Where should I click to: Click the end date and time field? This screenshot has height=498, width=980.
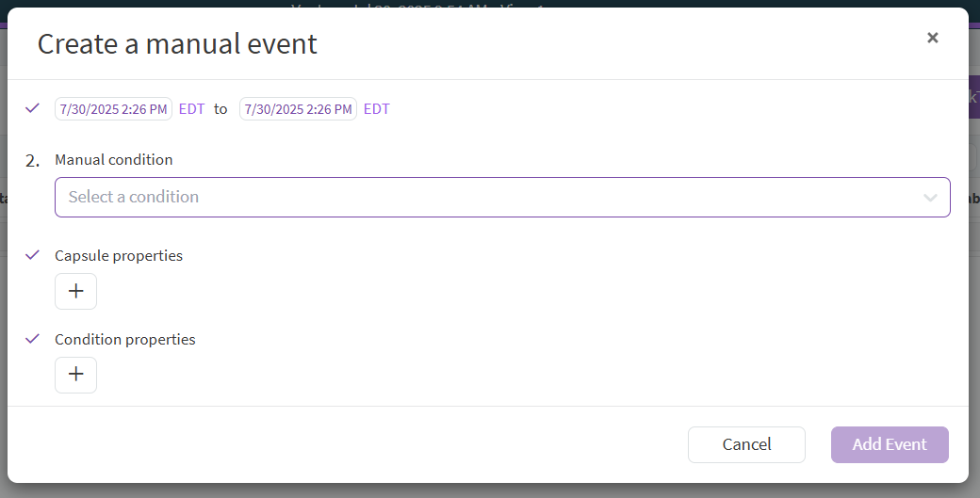pyautogui.click(x=298, y=109)
